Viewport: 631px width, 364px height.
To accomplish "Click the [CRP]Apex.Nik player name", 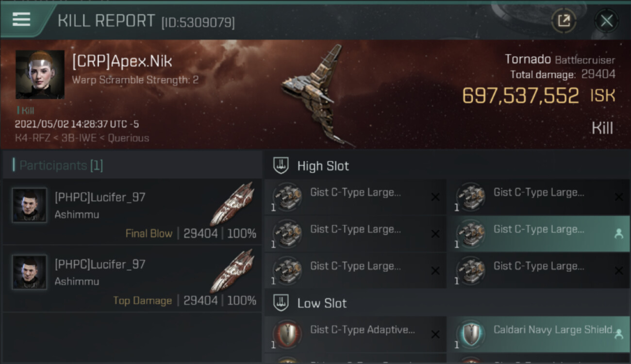I will (x=122, y=61).
